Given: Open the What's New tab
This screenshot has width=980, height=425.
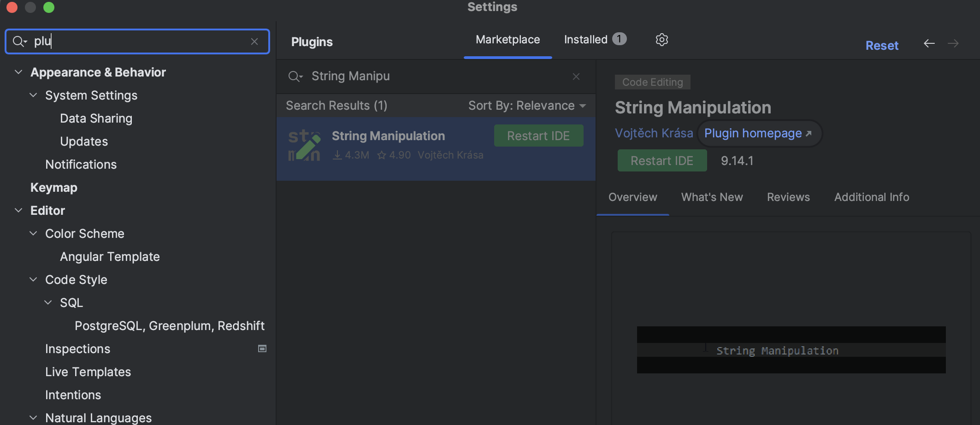Looking at the screenshot, I should coord(712,197).
